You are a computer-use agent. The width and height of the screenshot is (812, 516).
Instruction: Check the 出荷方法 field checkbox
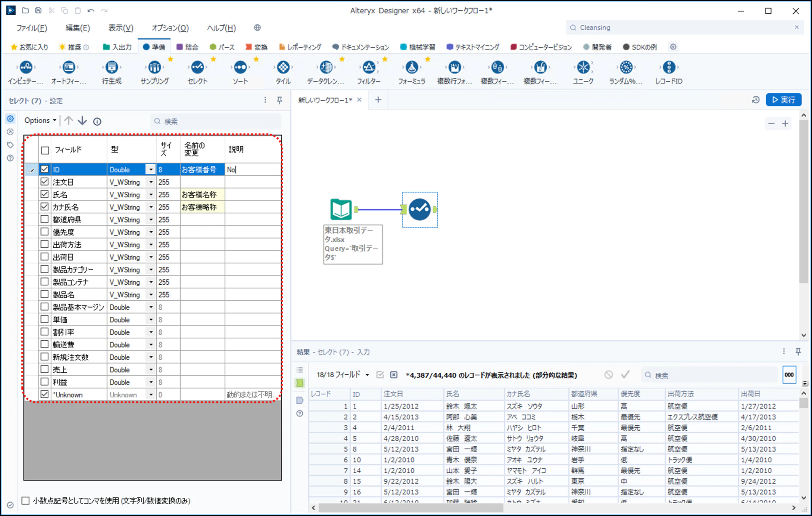pos(45,244)
